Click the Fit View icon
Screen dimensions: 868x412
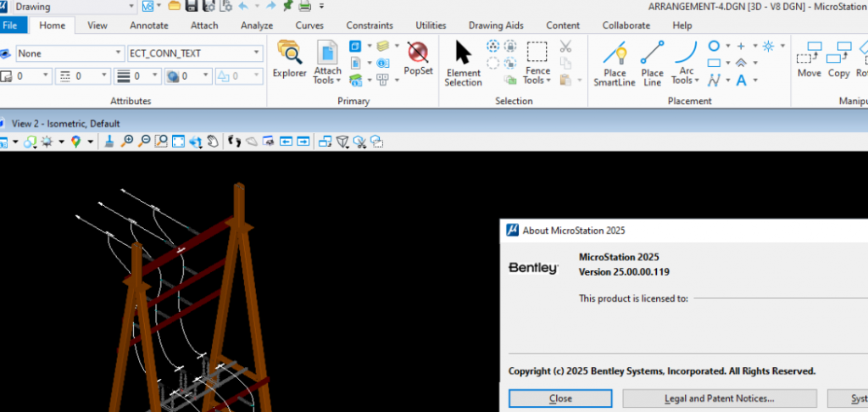(178, 142)
